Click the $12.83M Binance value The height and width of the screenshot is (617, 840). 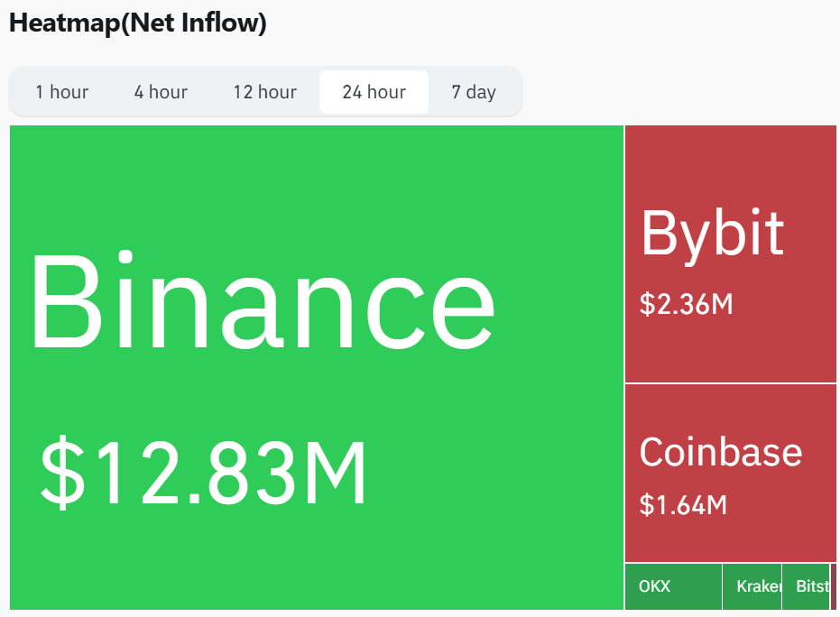point(203,473)
